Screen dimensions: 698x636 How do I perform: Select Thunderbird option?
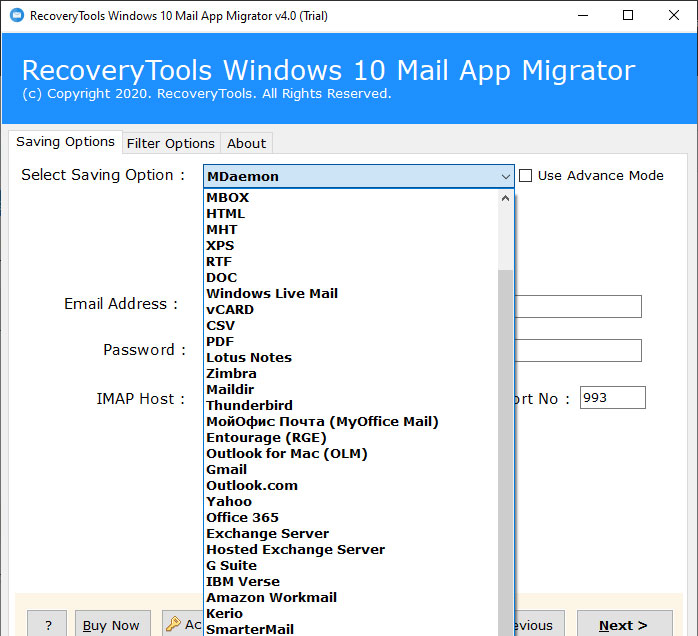tap(351, 406)
